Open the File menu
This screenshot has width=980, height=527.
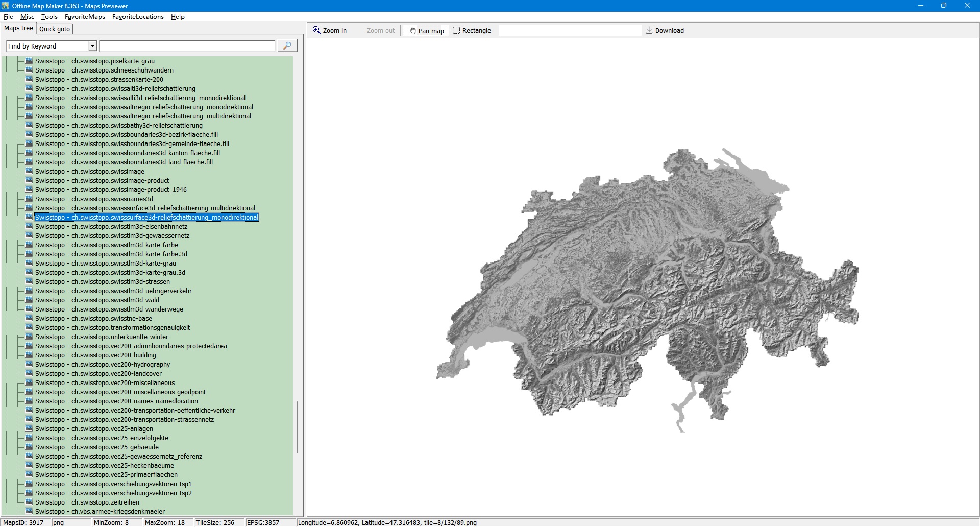tap(8, 17)
